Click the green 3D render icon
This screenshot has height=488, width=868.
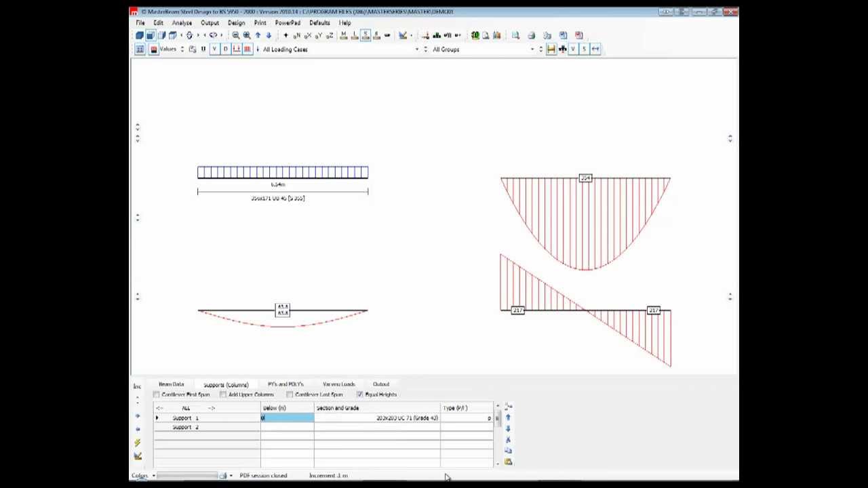pos(475,35)
